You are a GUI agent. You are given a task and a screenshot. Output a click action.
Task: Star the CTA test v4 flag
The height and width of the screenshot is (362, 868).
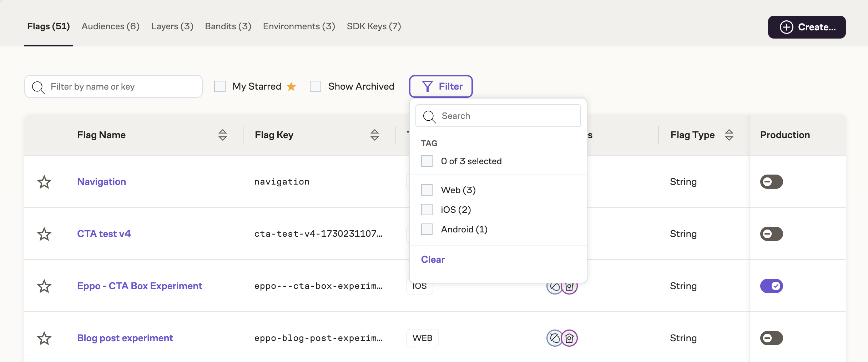44,234
